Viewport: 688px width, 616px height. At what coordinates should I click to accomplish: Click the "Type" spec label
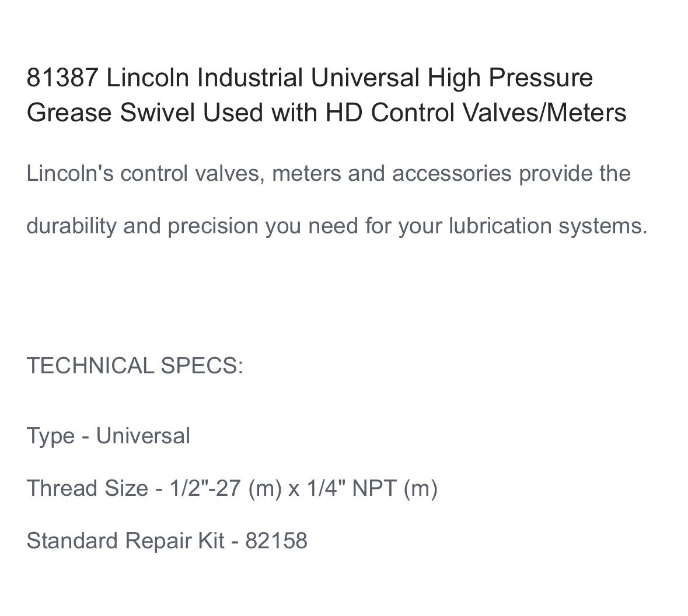point(51,436)
